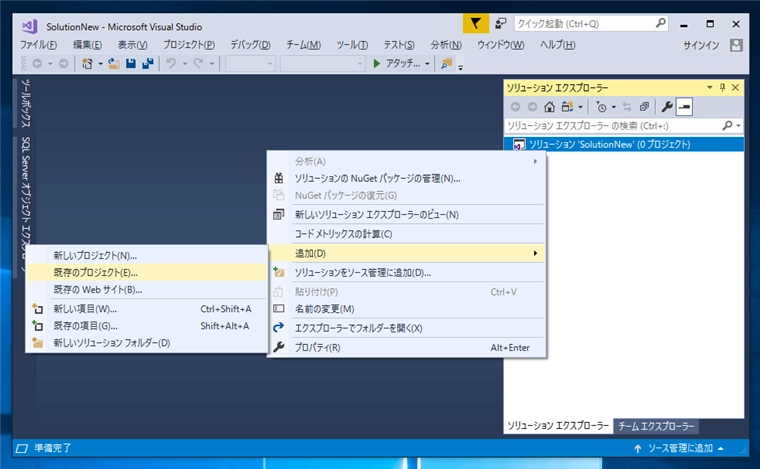The height and width of the screenshot is (469, 760).
Task: Click the navigate backward toolbar arrow
Action: [37, 63]
